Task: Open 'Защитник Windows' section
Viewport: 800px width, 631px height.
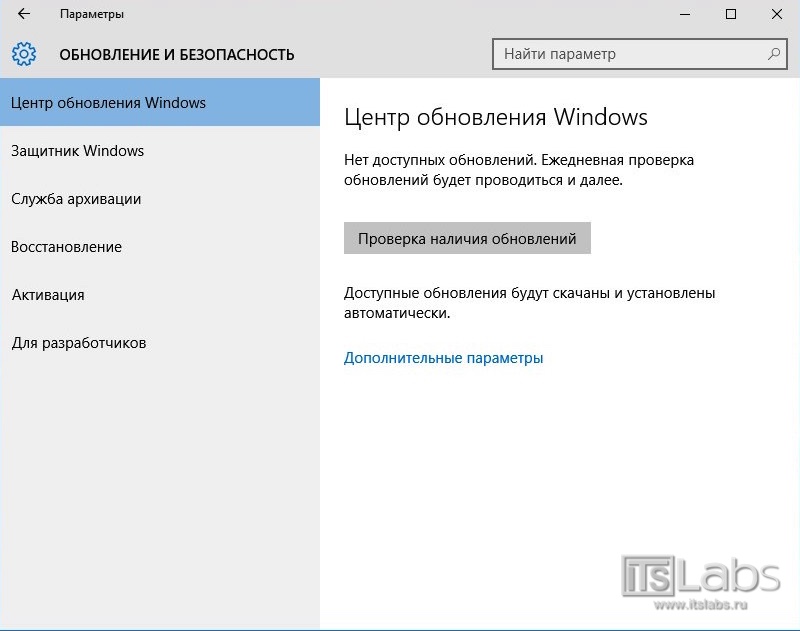Action: [160, 150]
